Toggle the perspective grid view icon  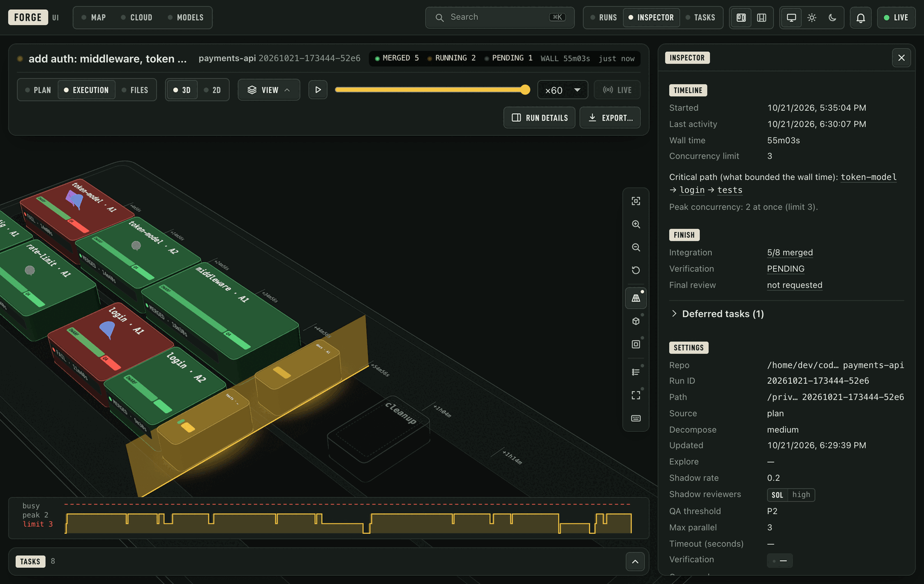(x=636, y=298)
